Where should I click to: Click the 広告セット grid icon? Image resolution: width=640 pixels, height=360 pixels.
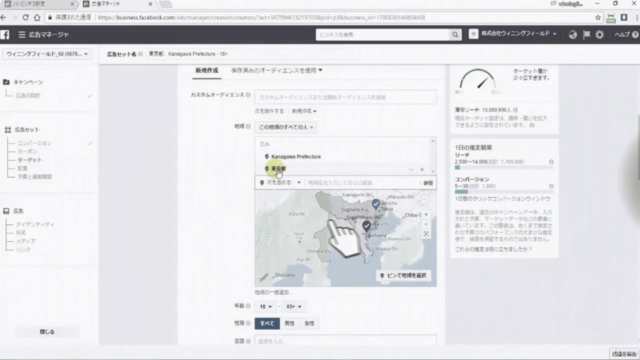[x=8, y=130]
